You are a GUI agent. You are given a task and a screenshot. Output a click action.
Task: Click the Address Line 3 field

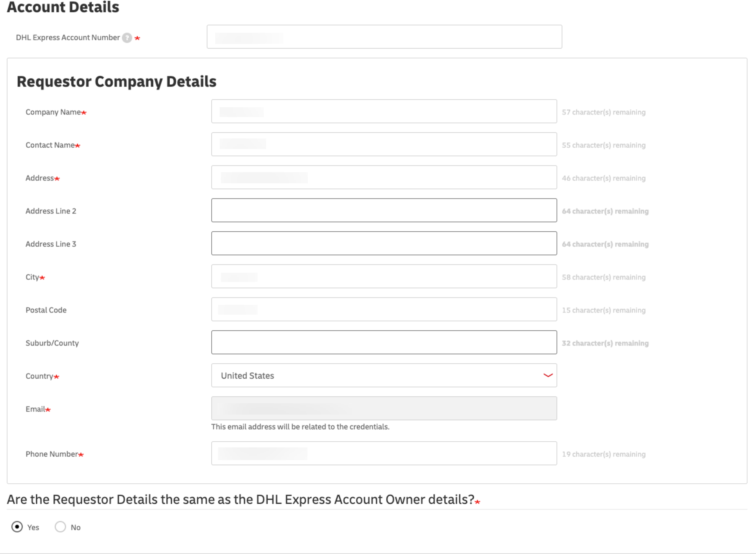384,243
